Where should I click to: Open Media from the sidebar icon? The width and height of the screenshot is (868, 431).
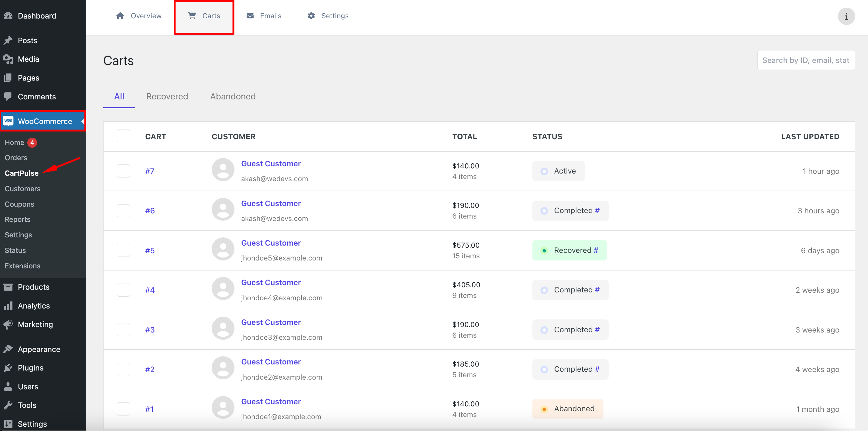9,59
